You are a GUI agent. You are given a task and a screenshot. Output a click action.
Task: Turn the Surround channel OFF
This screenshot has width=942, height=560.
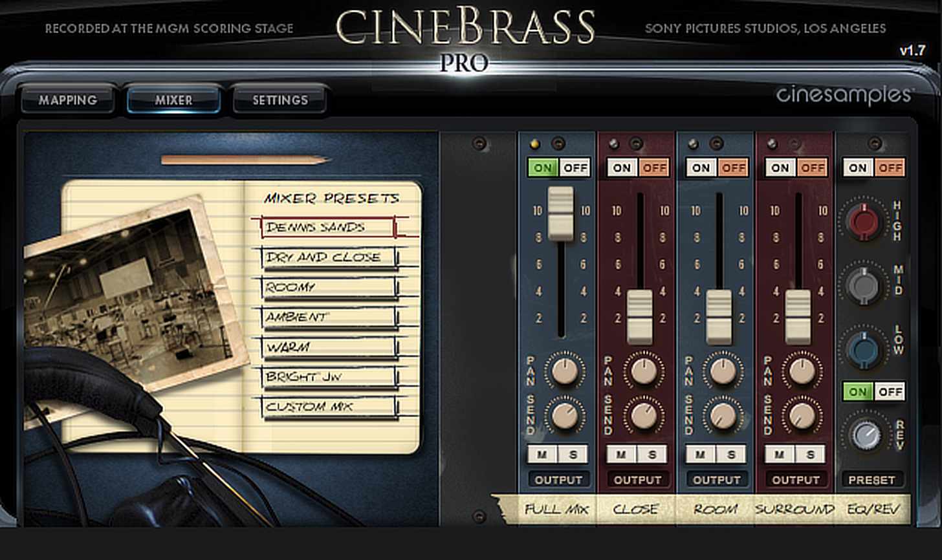coord(812,168)
